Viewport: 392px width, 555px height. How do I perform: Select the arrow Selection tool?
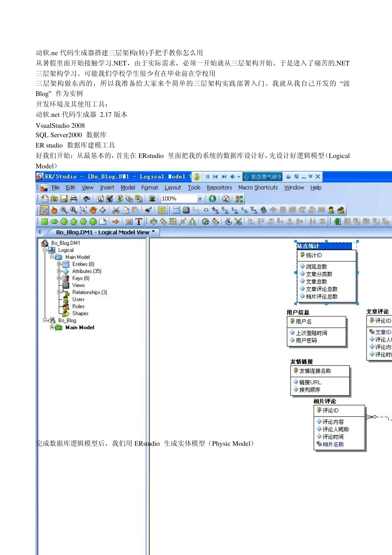point(45,210)
